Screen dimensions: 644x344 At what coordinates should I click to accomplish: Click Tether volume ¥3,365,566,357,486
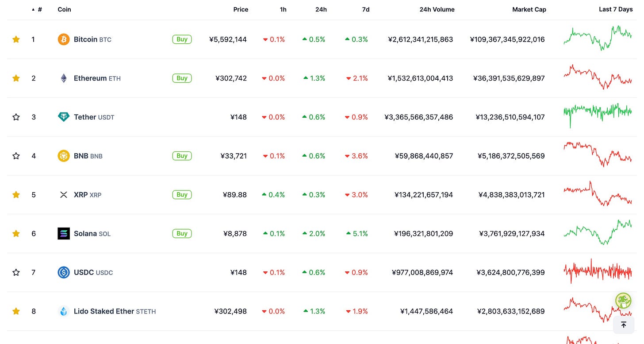418,117
